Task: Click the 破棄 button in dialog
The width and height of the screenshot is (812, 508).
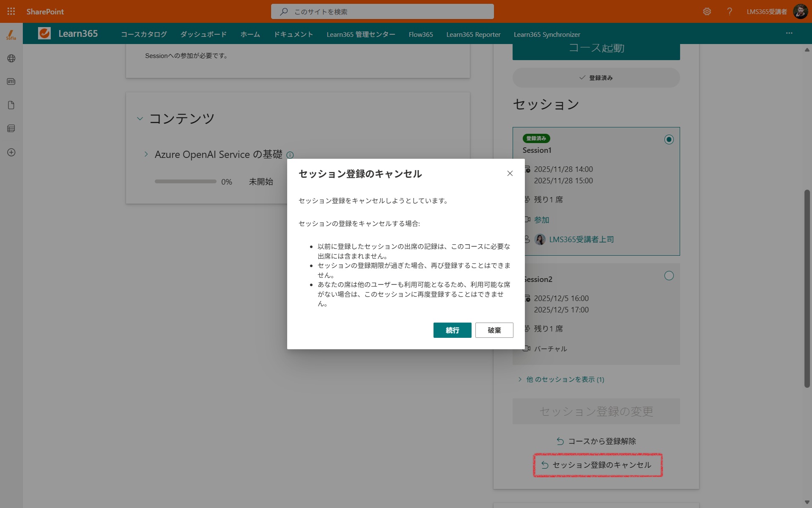Action: click(x=494, y=330)
